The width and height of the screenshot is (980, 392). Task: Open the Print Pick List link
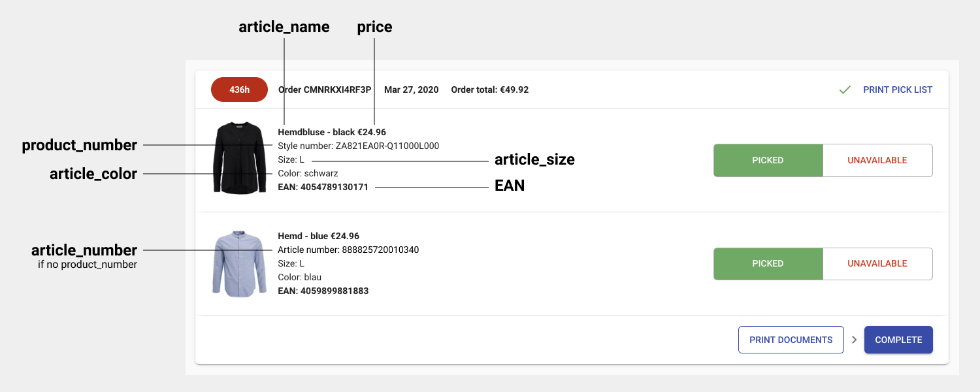point(898,90)
